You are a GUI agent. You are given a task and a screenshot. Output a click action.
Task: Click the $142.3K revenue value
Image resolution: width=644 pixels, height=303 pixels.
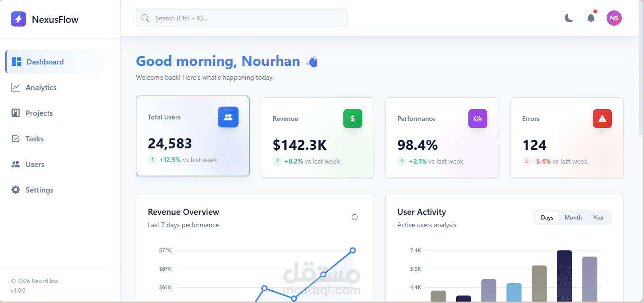click(300, 145)
